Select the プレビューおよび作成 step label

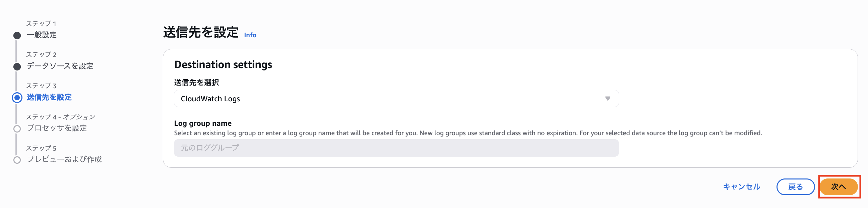64,159
